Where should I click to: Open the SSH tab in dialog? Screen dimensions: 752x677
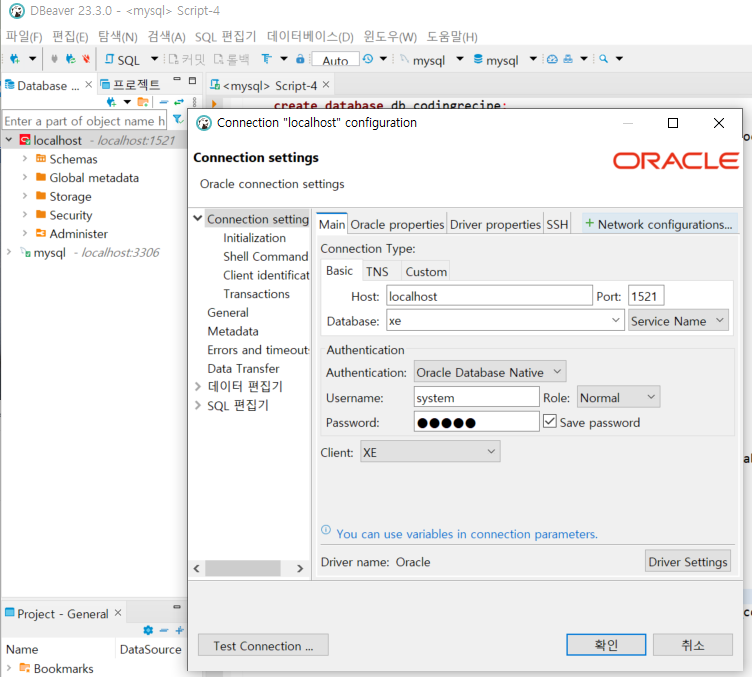557,224
